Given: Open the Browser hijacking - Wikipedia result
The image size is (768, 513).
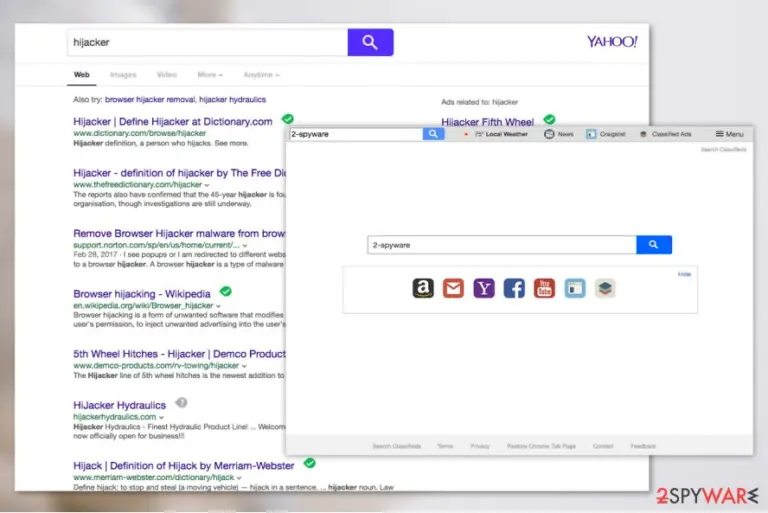Looking at the screenshot, I should (x=142, y=293).
